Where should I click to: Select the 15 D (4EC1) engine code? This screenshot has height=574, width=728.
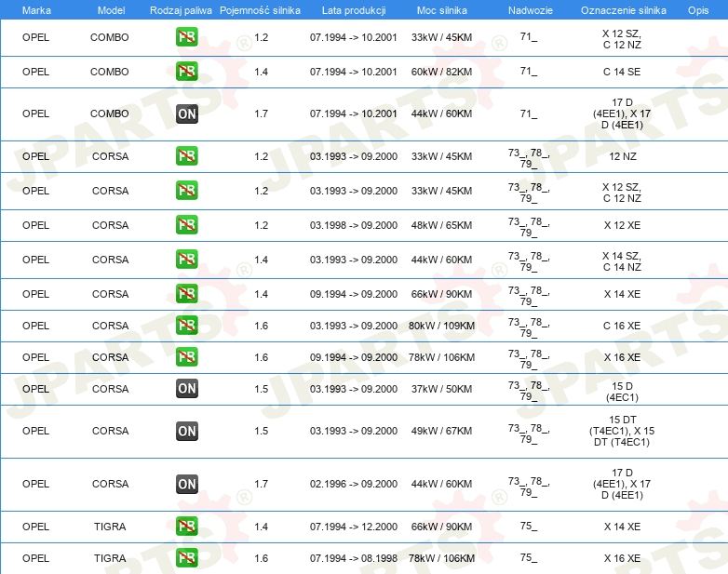click(x=622, y=392)
